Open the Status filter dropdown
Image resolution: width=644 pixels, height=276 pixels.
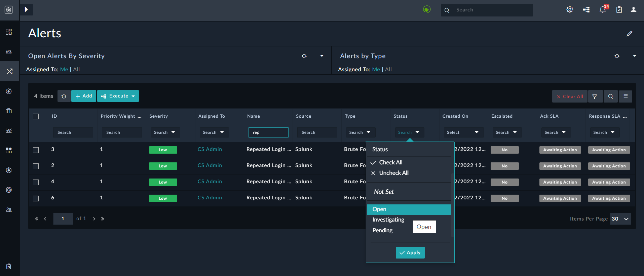click(x=409, y=132)
